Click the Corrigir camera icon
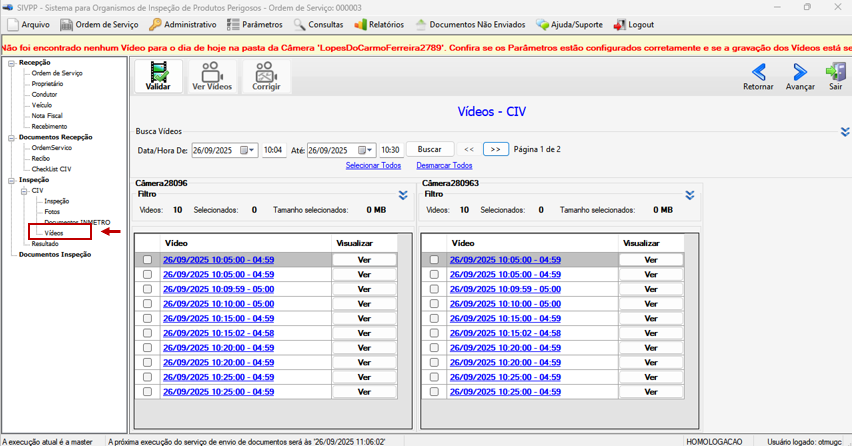852x446 pixels. pyautogui.click(x=266, y=72)
